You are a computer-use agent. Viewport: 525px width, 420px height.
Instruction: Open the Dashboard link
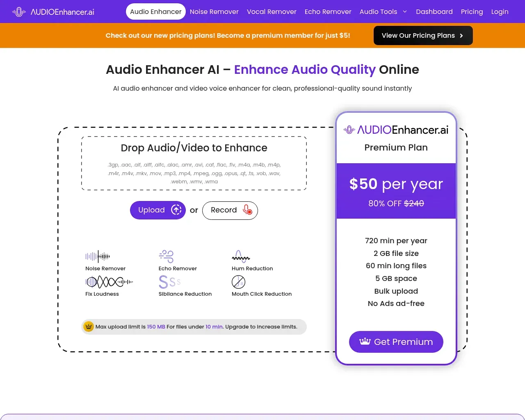[x=434, y=11]
